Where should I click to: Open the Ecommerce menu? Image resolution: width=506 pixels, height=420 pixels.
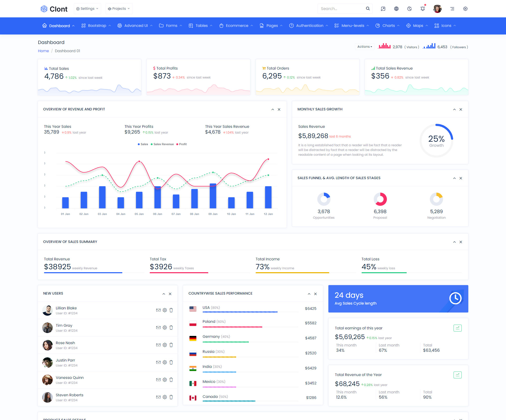click(x=236, y=26)
